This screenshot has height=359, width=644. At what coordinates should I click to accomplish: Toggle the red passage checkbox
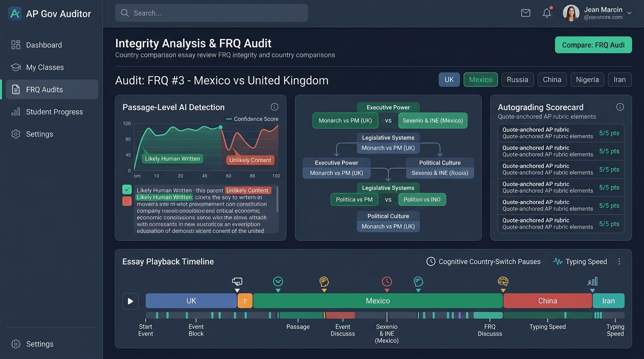click(x=127, y=201)
